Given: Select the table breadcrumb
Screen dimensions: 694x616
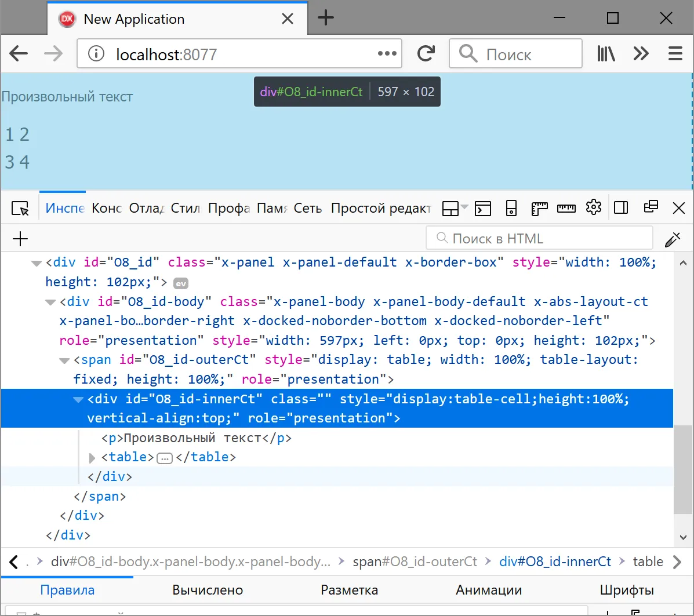Looking at the screenshot, I should pos(648,562).
